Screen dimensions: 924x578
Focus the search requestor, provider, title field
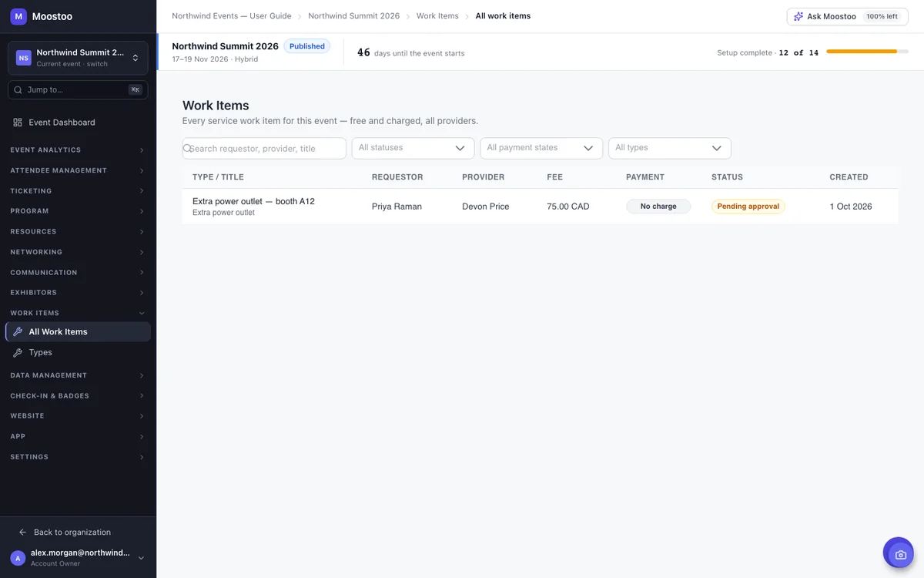coord(264,148)
